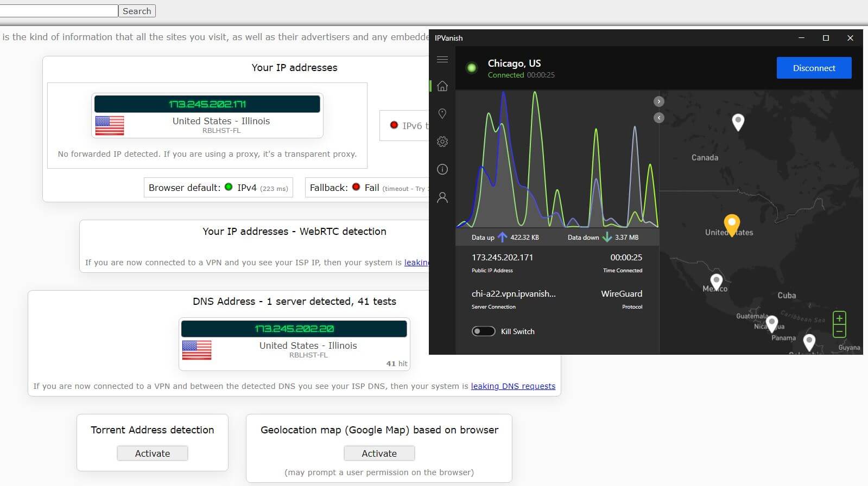Click the Fallback red fail dot
The width and height of the screenshot is (868, 486).
pyautogui.click(x=356, y=187)
